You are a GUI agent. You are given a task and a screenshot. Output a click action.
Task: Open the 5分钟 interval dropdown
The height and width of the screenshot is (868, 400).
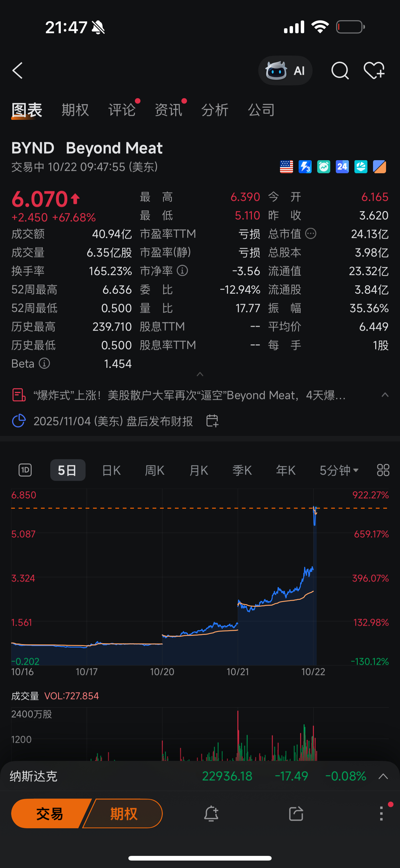tap(339, 470)
